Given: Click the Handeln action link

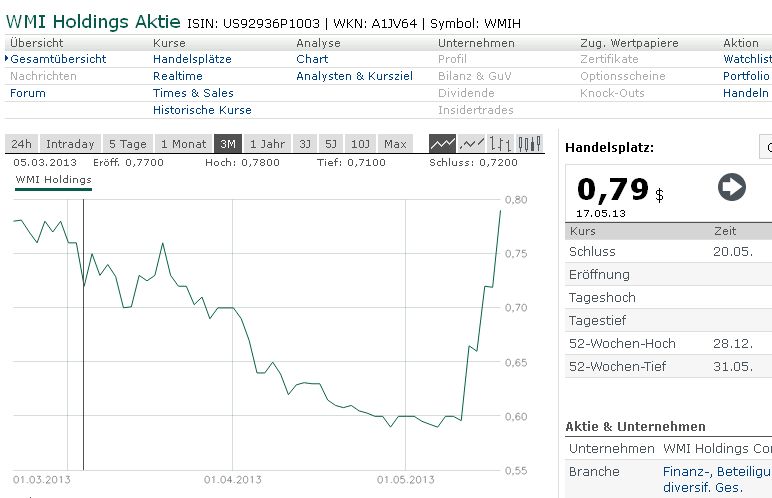Looking at the screenshot, I should click(x=745, y=93).
